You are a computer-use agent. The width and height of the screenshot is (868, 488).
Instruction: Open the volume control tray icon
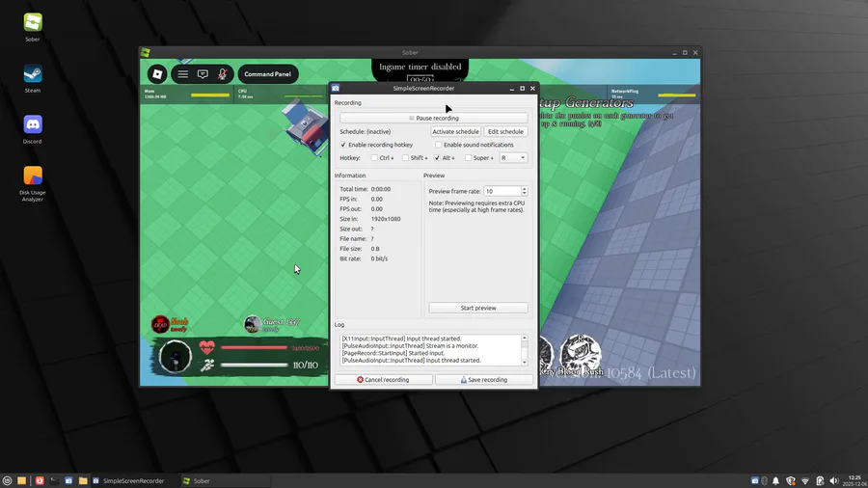tap(833, 481)
